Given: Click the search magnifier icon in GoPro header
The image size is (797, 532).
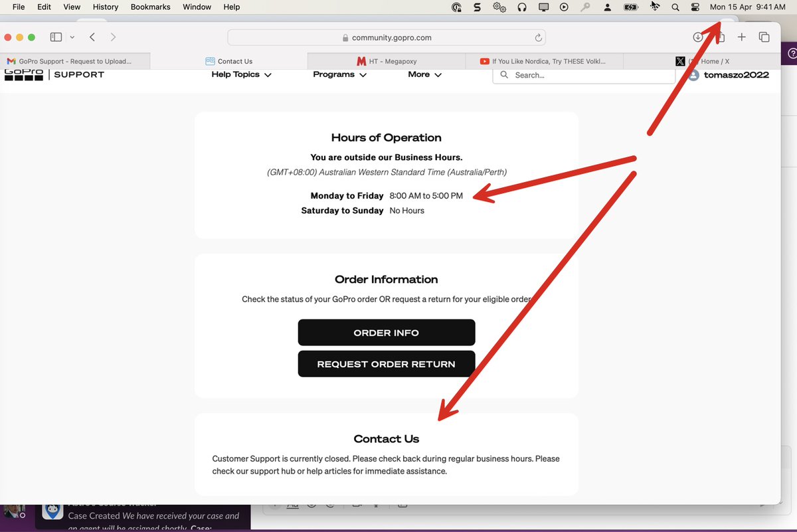Looking at the screenshot, I should click(x=505, y=75).
